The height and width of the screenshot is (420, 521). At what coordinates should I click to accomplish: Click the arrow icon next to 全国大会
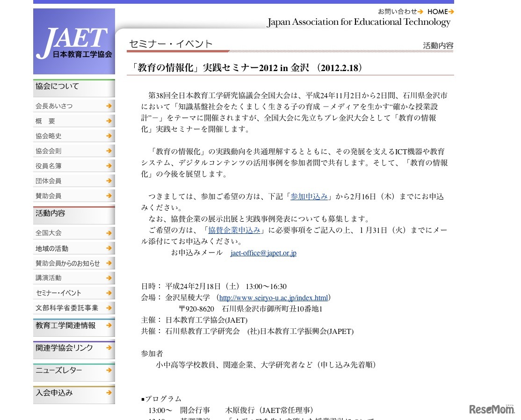pyautogui.click(x=109, y=232)
